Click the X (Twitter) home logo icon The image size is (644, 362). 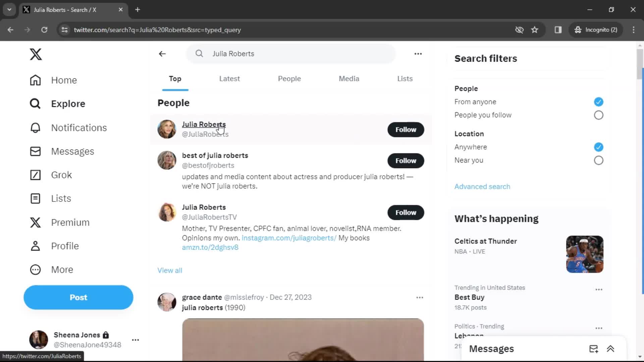tap(35, 54)
